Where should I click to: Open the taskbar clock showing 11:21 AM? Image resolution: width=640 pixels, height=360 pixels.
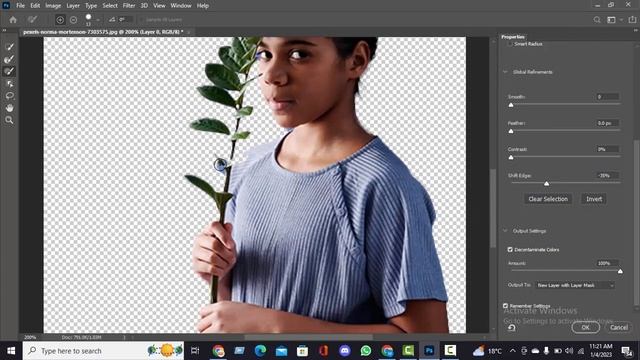[x=600, y=350]
